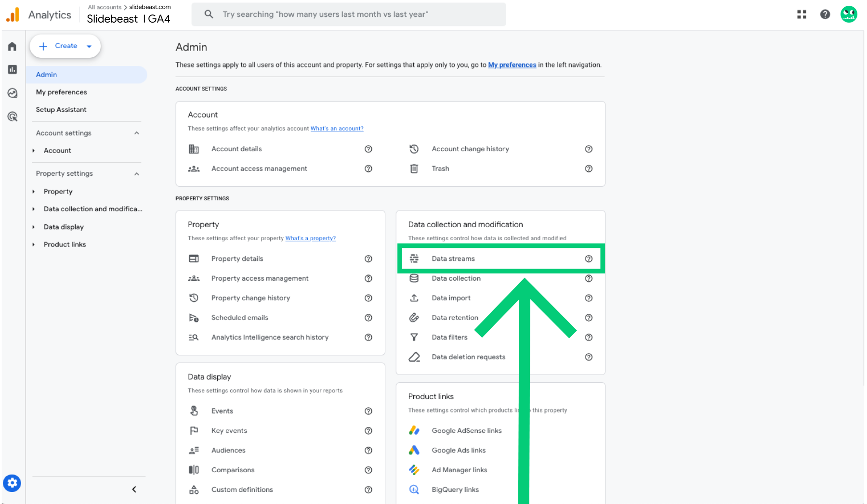This screenshot has height=504, width=867.
Task: Click the help icon next to Data streams
Action: point(589,259)
